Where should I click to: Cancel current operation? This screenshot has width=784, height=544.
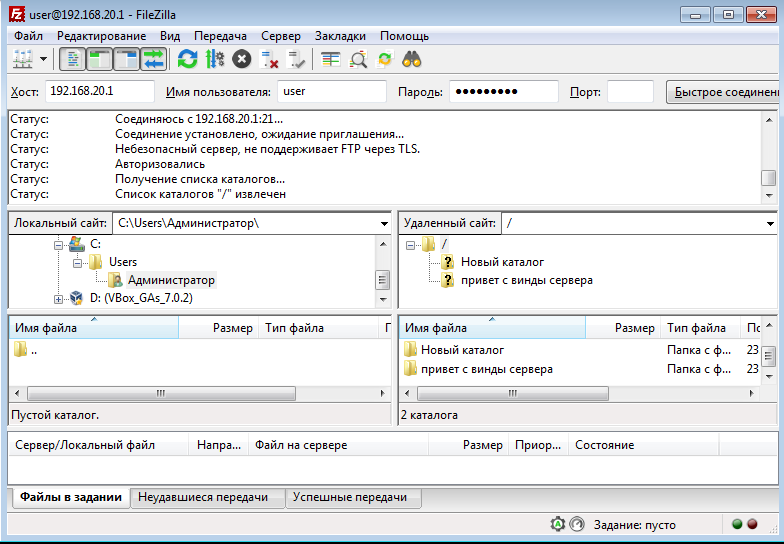(x=242, y=60)
